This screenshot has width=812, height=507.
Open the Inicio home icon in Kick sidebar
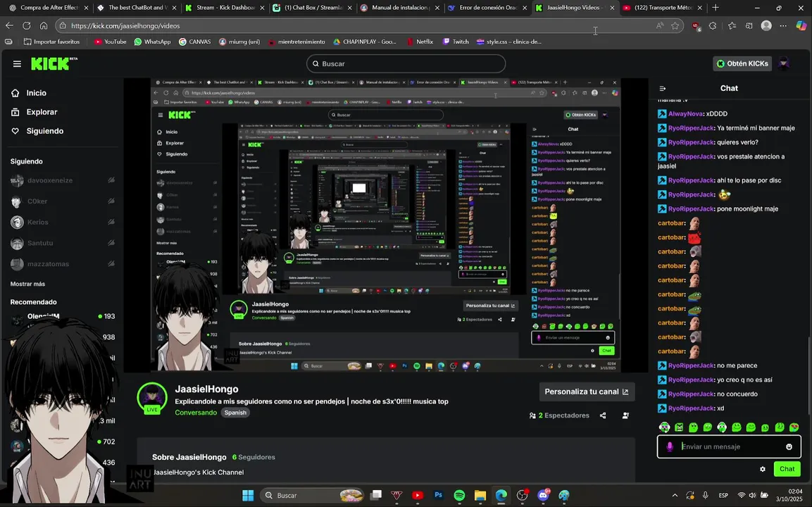coord(15,93)
